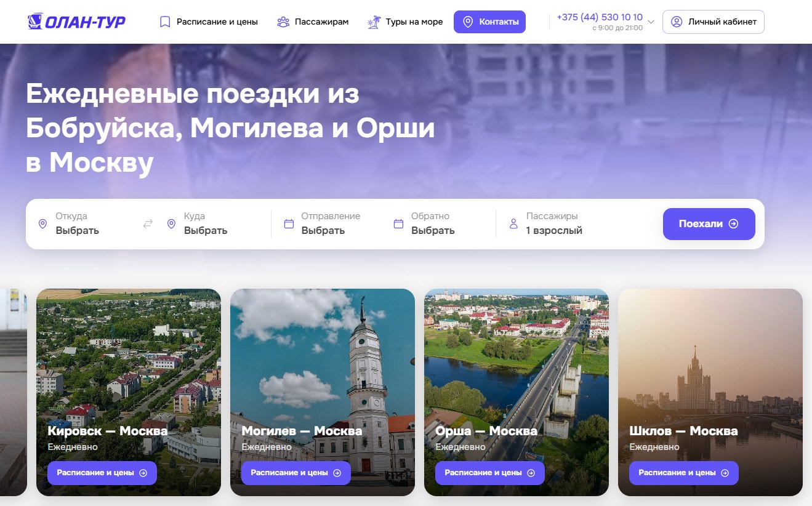Open the Пассажиры passenger count selector
812x506 pixels.
click(x=576, y=224)
